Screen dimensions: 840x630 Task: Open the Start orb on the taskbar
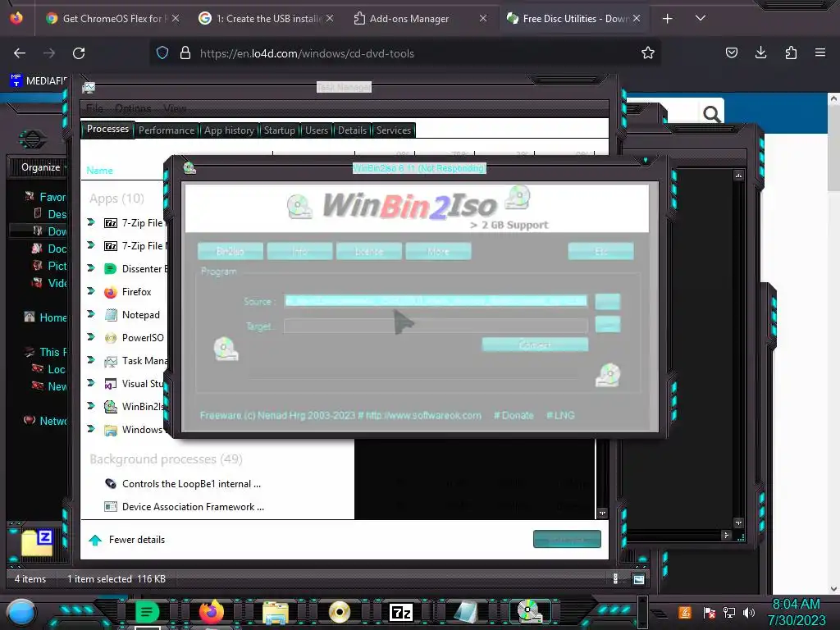(x=21, y=612)
